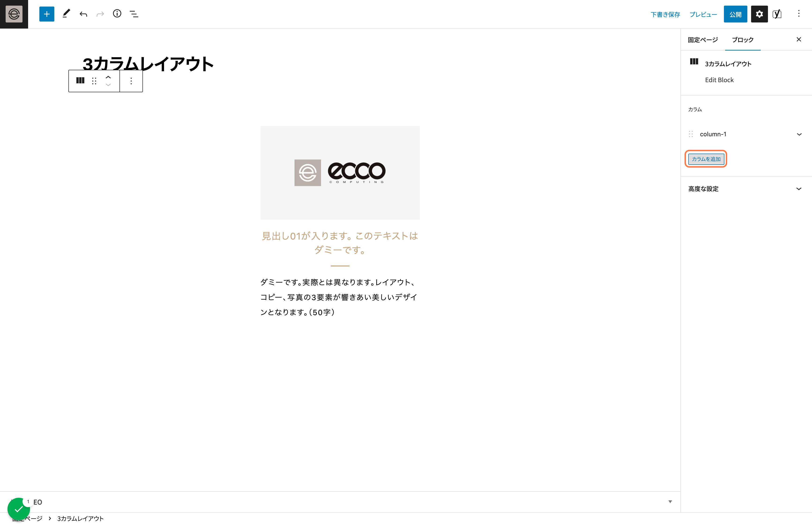Open the block inserter plus button

[47, 14]
